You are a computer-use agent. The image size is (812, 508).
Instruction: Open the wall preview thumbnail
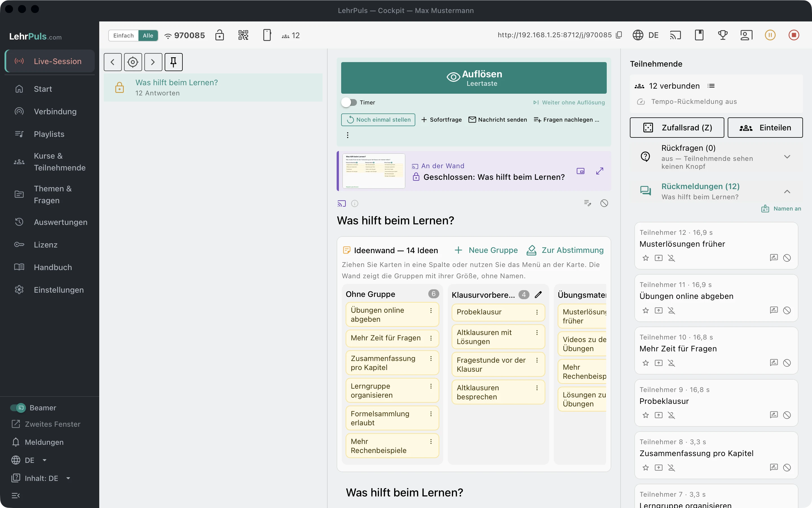coord(374,171)
